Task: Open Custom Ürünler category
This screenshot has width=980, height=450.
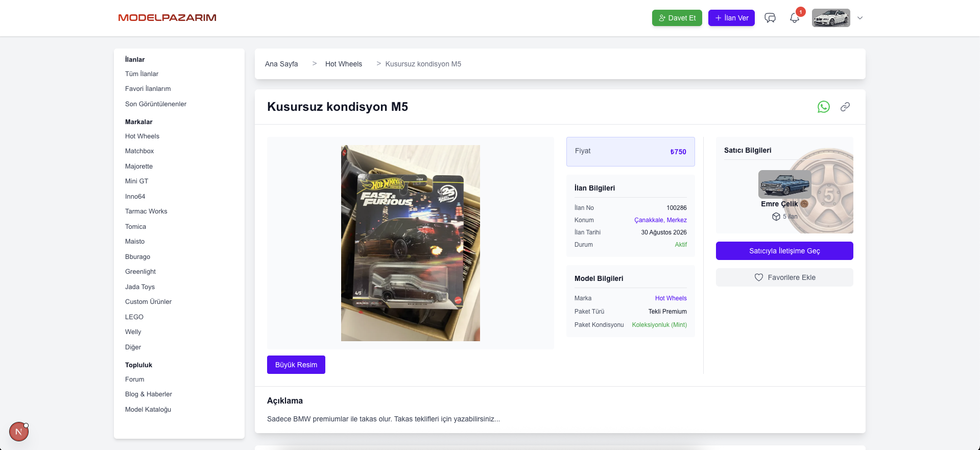Action: (x=149, y=302)
